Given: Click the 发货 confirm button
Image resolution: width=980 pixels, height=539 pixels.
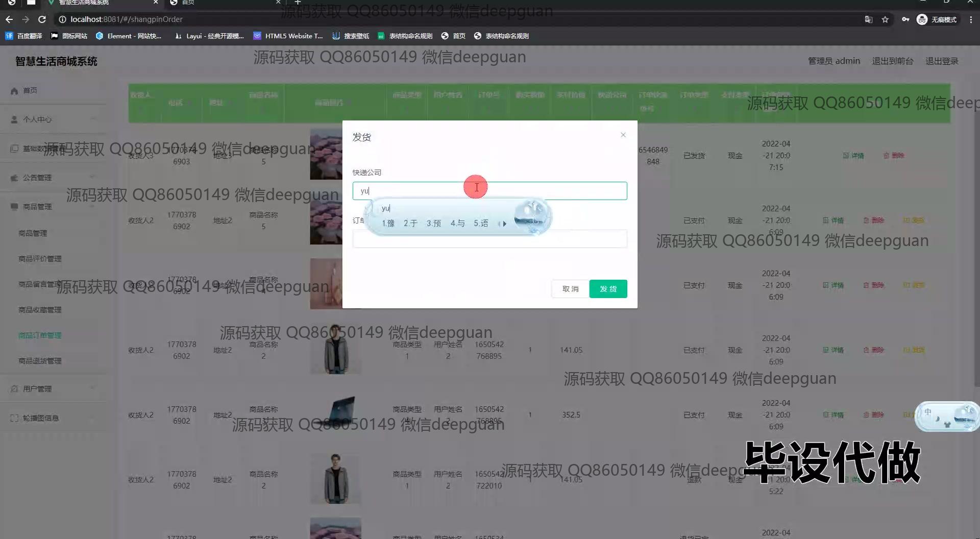Looking at the screenshot, I should coord(608,289).
